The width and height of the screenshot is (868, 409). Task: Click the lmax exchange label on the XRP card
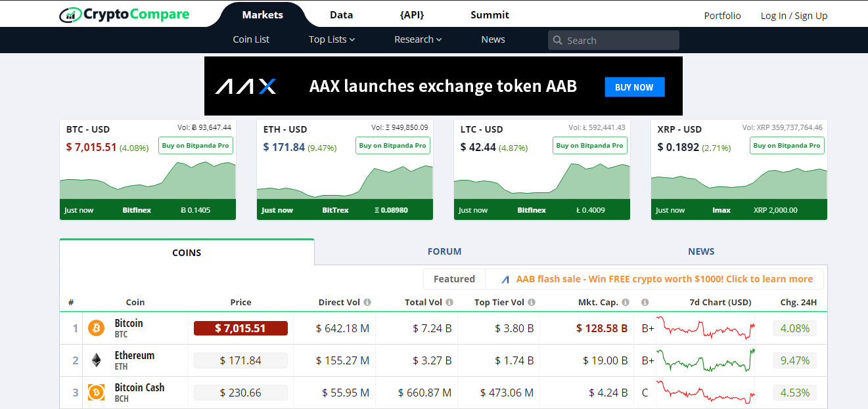coord(721,210)
